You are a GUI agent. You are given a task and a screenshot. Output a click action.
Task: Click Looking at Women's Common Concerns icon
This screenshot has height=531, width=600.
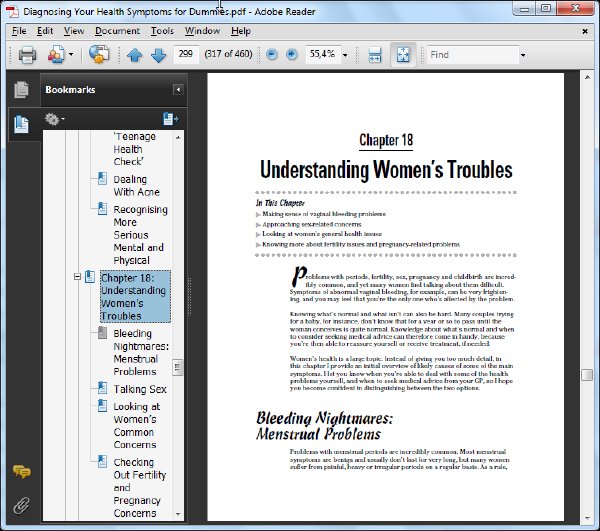click(102, 406)
